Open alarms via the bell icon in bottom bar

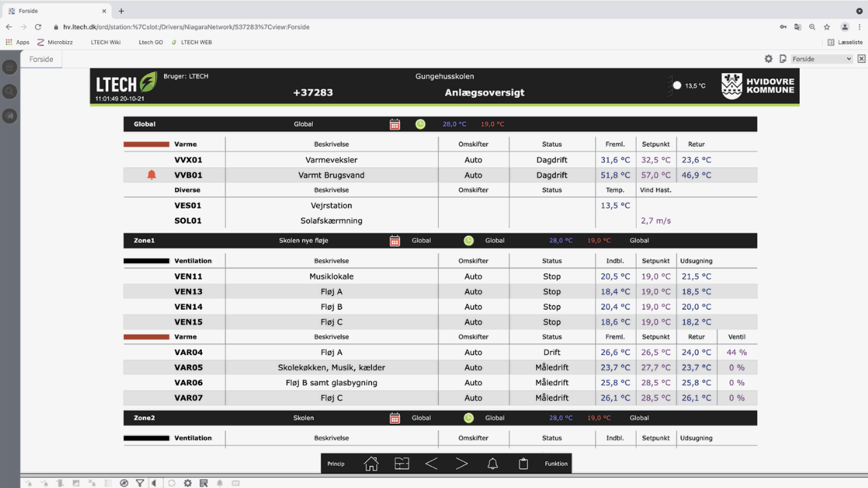493,464
